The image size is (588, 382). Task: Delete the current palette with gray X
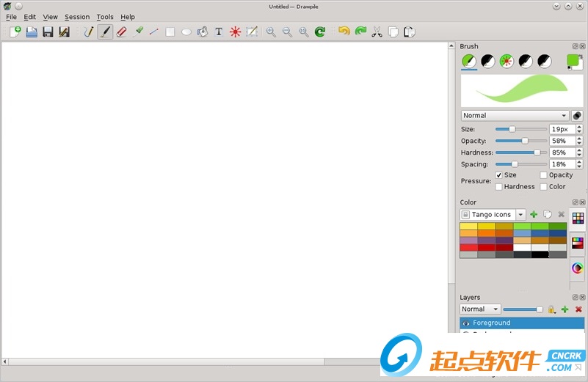click(x=561, y=215)
